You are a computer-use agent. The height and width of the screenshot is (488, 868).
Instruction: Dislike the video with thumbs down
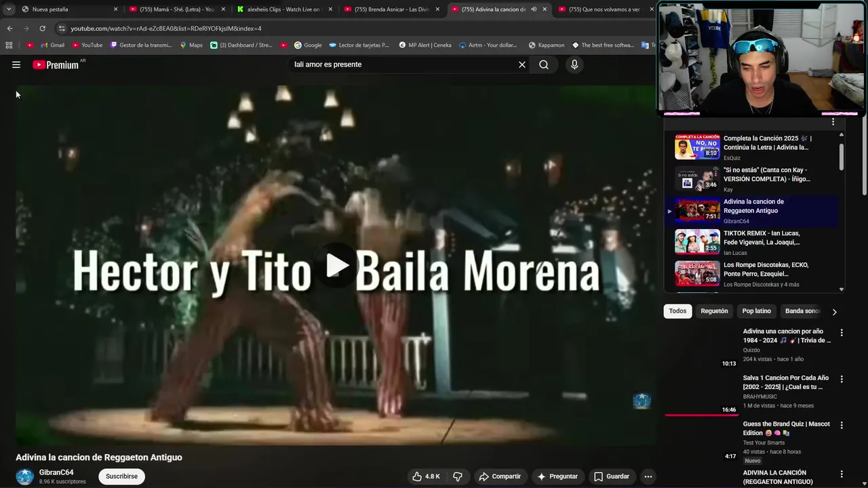click(458, 476)
